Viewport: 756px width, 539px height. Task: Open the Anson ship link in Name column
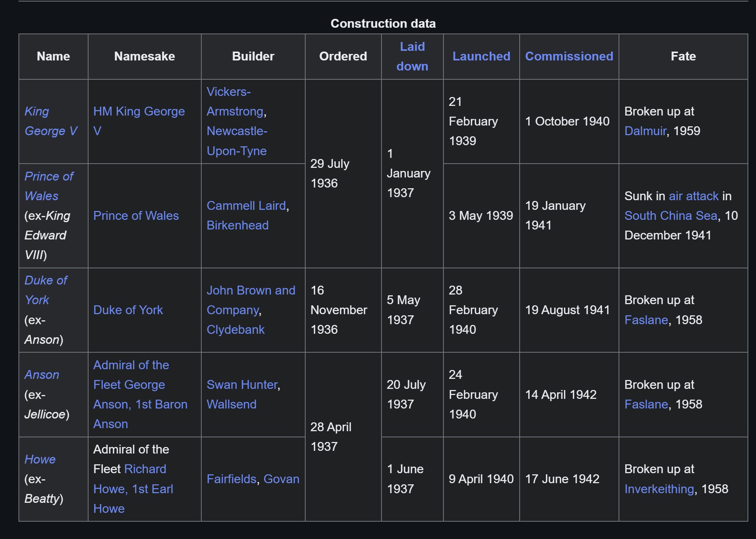[x=42, y=375]
